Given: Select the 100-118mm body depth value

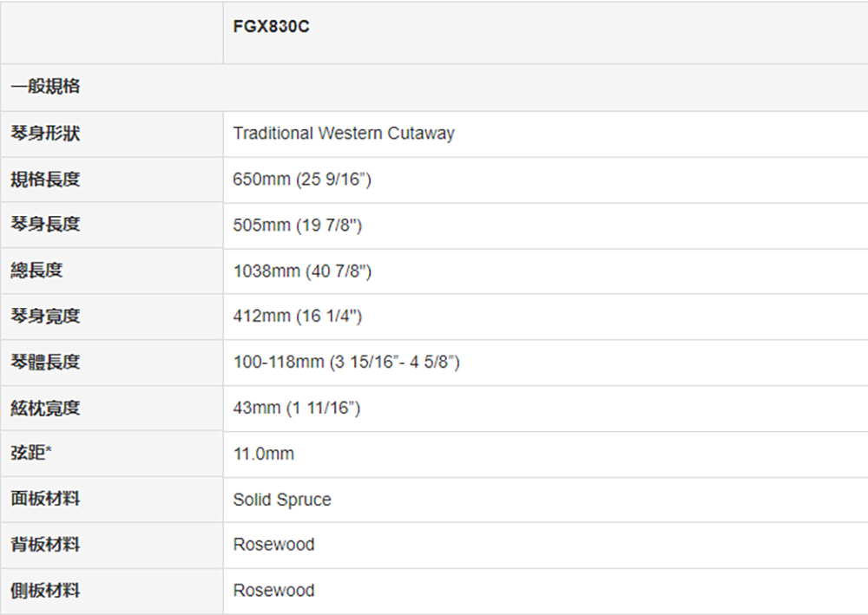Looking at the screenshot, I should coord(346,363).
